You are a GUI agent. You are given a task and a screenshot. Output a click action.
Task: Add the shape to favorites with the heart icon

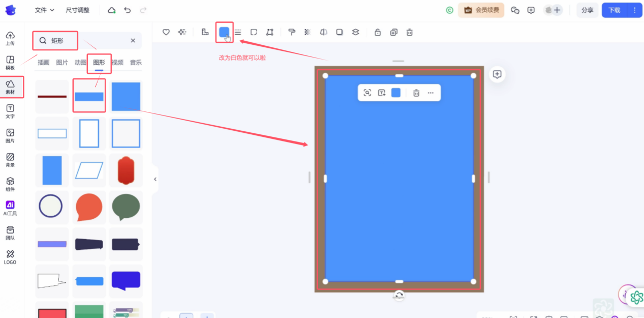click(166, 32)
